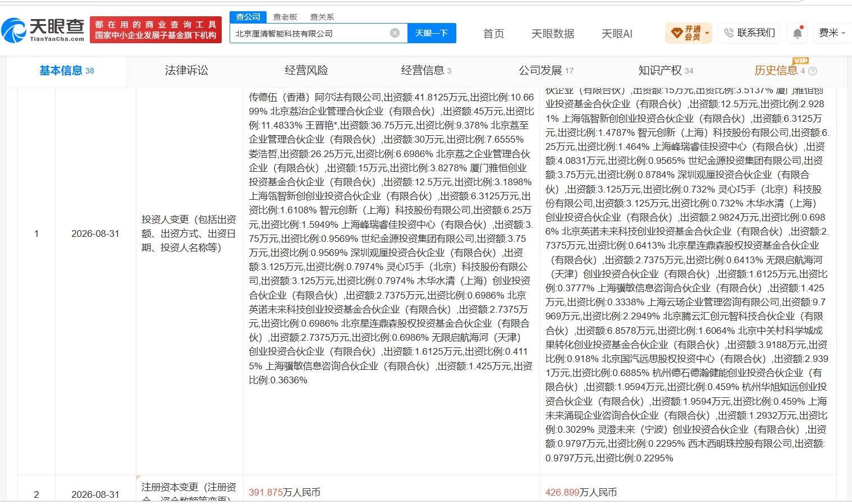Clear the company search field
The image size is (852, 504).
[395, 33]
